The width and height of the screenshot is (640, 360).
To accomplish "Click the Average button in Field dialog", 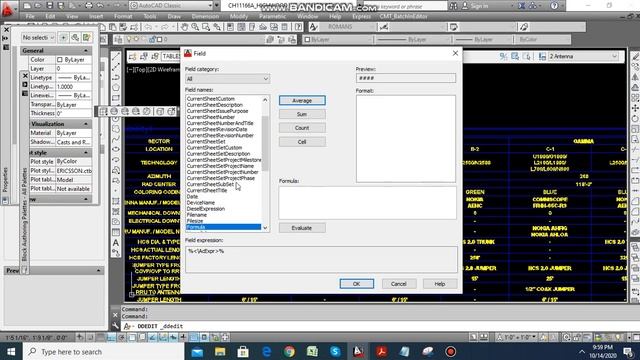I will pyautogui.click(x=302, y=100).
